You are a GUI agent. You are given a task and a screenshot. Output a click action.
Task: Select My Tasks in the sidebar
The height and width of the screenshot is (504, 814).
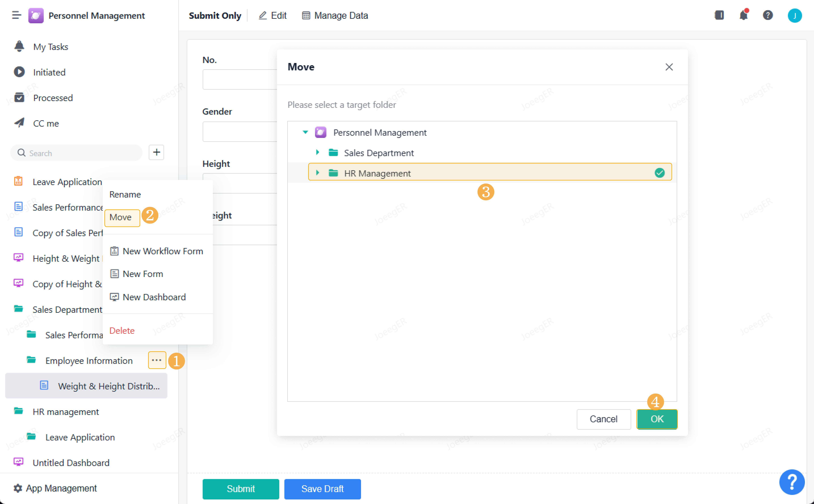50,47
